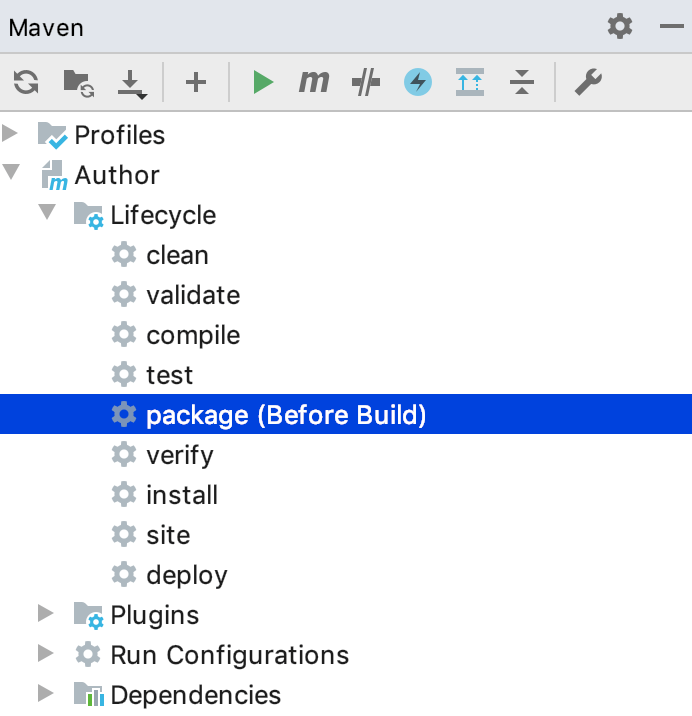
Task: Select the Plugins tree item
Action: (x=155, y=616)
